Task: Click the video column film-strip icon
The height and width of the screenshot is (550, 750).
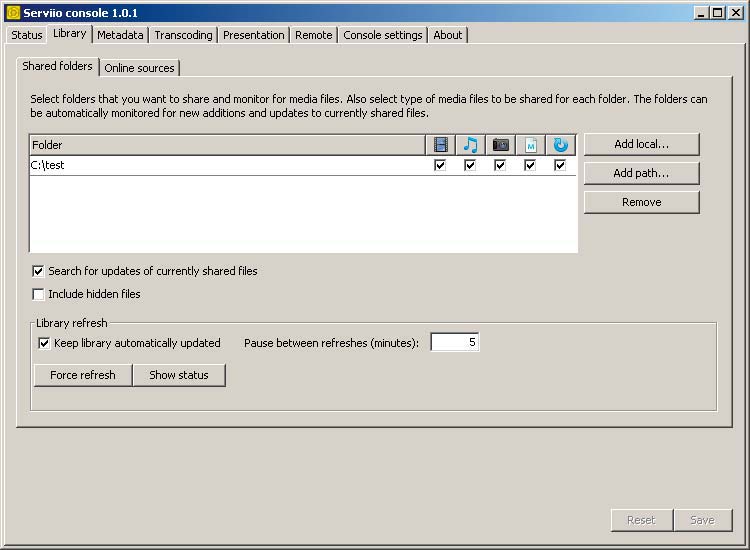Action: click(x=440, y=145)
